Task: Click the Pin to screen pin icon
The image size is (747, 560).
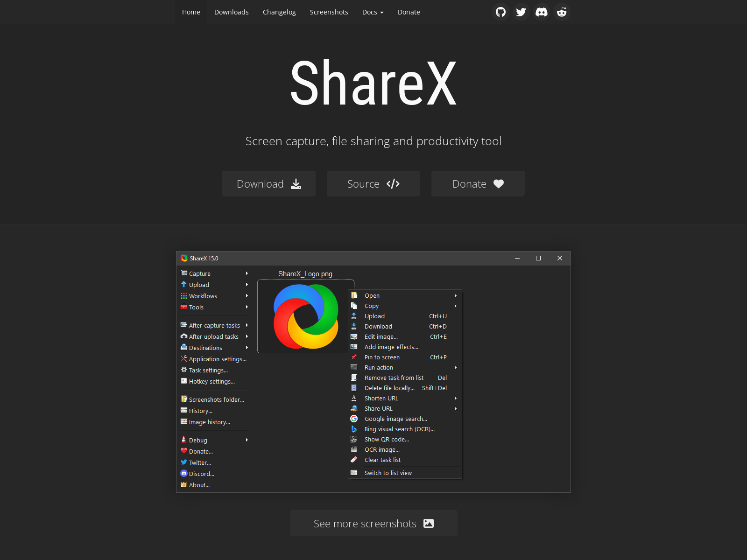Action: (354, 357)
